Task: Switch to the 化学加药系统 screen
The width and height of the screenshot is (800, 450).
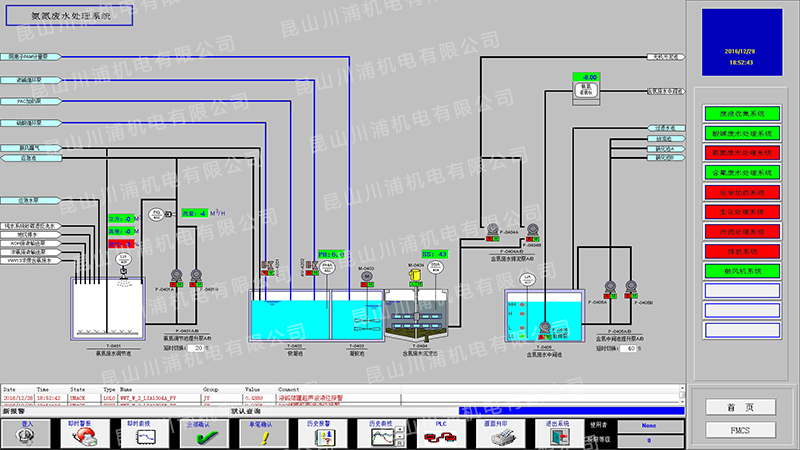Action: (741, 192)
